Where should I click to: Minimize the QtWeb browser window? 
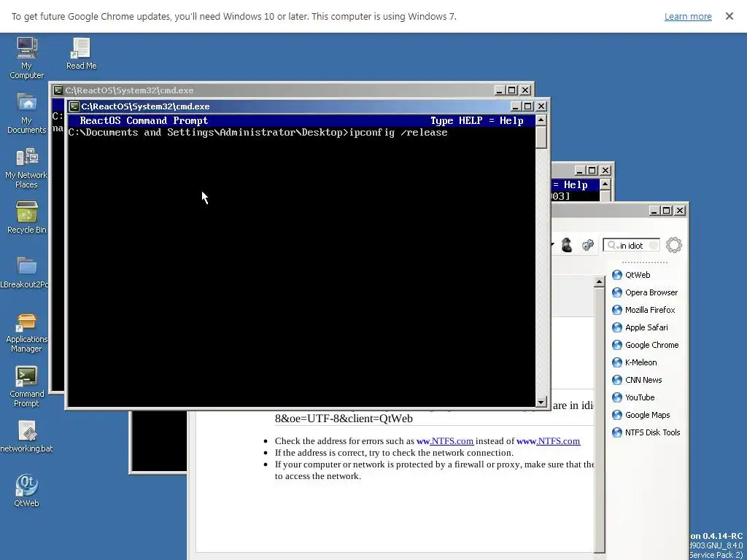(654, 211)
